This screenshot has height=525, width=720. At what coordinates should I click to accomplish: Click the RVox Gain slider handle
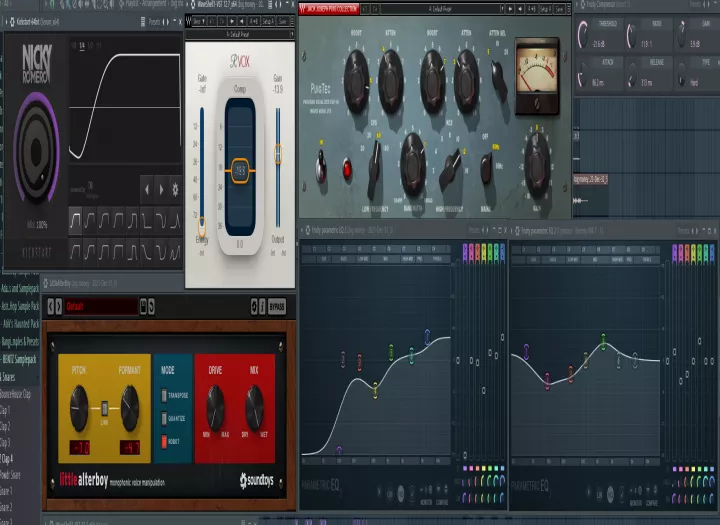[x=278, y=154]
